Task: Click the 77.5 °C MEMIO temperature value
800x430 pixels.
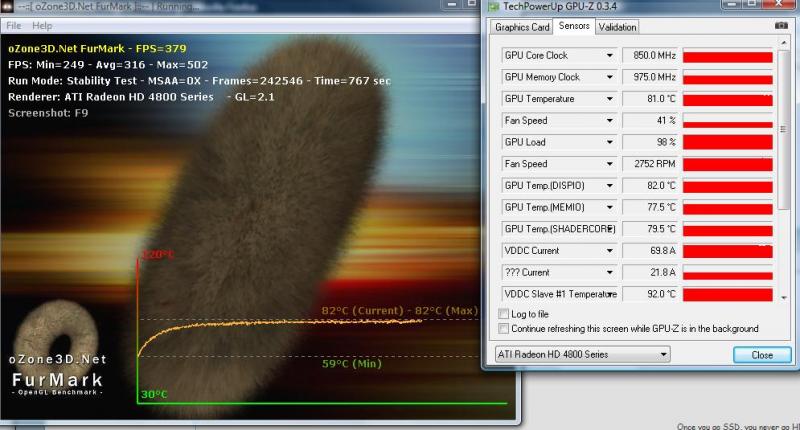Action: [x=661, y=207]
